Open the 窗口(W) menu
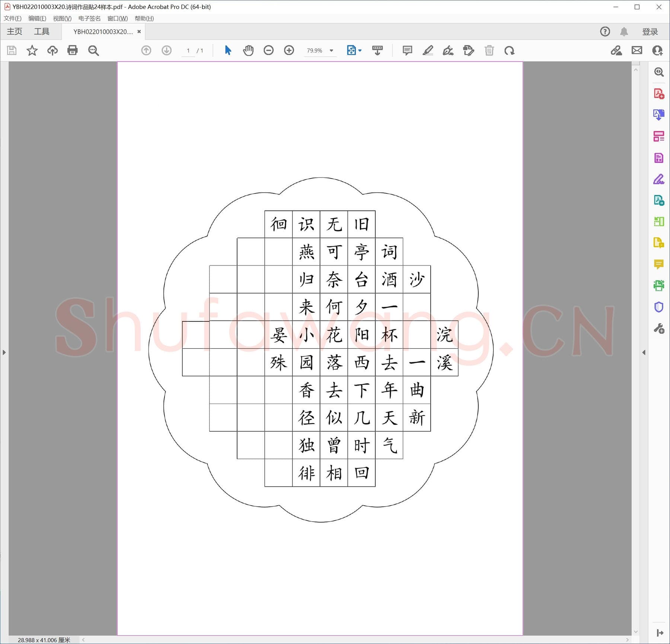The height and width of the screenshot is (644, 670). 118,18
